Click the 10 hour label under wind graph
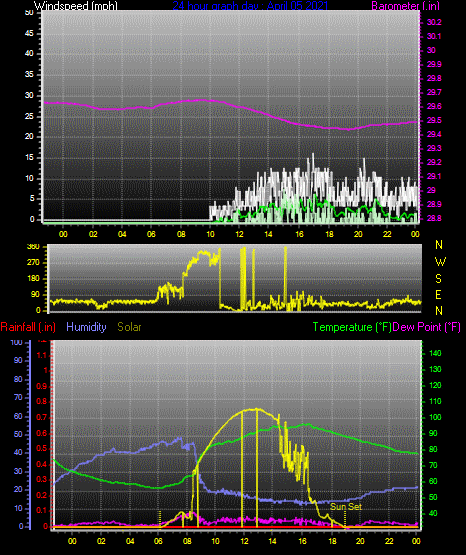 coord(211,234)
